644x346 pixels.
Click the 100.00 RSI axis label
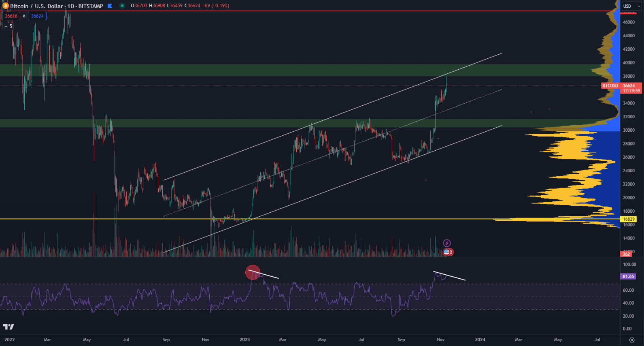629,265
